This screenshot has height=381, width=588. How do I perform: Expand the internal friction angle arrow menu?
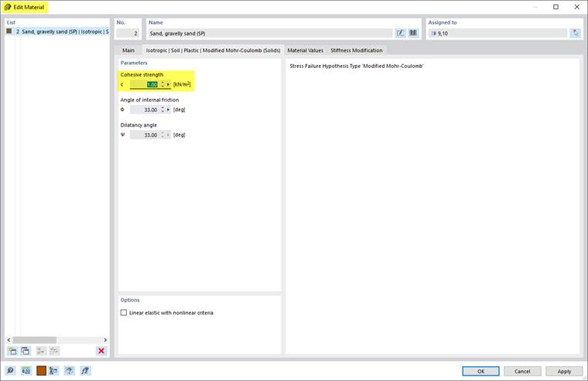point(168,110)
